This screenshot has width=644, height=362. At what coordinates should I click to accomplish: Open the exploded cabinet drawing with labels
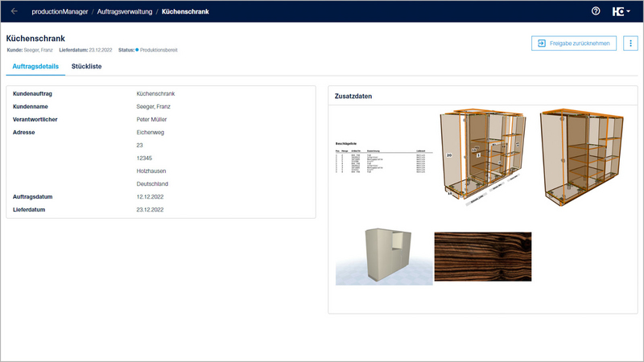coord(483,157)
